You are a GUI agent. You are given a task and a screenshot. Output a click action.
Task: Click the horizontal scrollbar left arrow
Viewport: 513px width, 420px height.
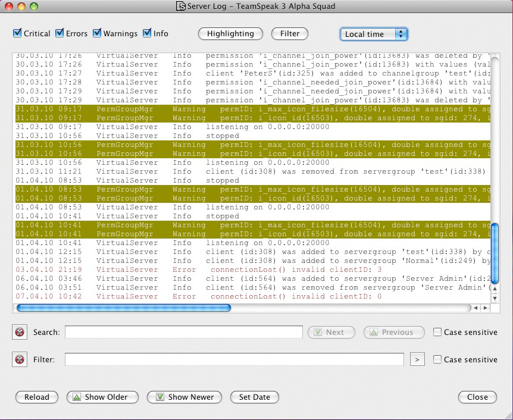476,308
